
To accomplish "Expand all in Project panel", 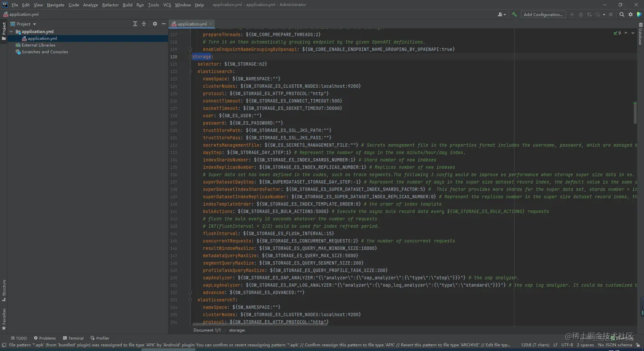I will click(135, 24).
